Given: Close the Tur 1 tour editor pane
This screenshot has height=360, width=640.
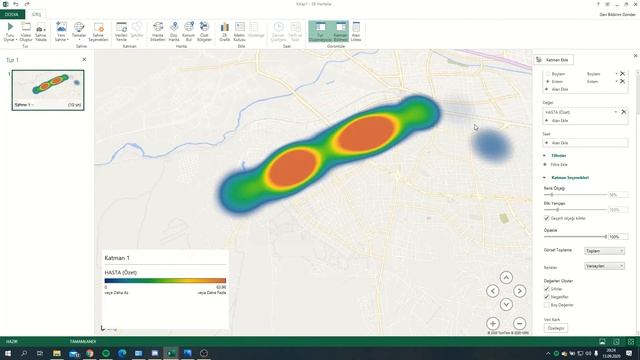Looking at the screenshot, I should 84,60.
